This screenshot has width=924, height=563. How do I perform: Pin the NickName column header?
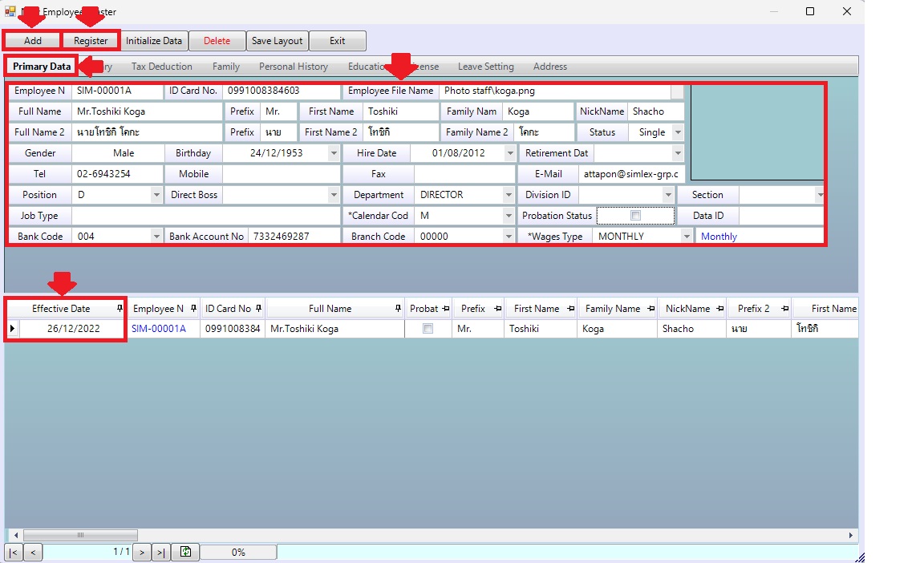point(719,309)
